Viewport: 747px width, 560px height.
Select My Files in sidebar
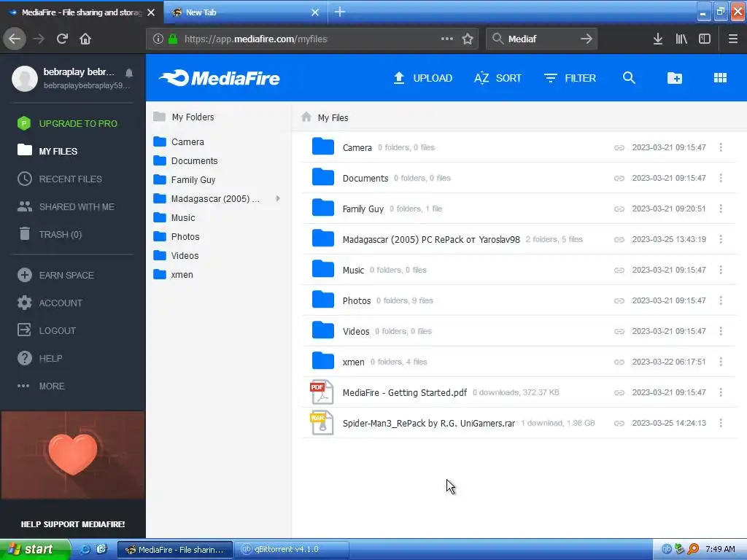tap(47, 151)
